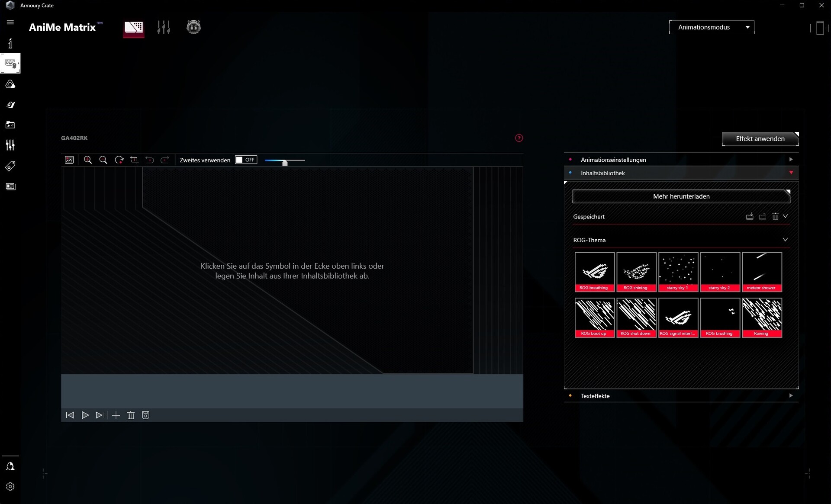Open the red help question mark icon
Screen dimensions: 831x504
pyautogui.click(x=519, y=138)
